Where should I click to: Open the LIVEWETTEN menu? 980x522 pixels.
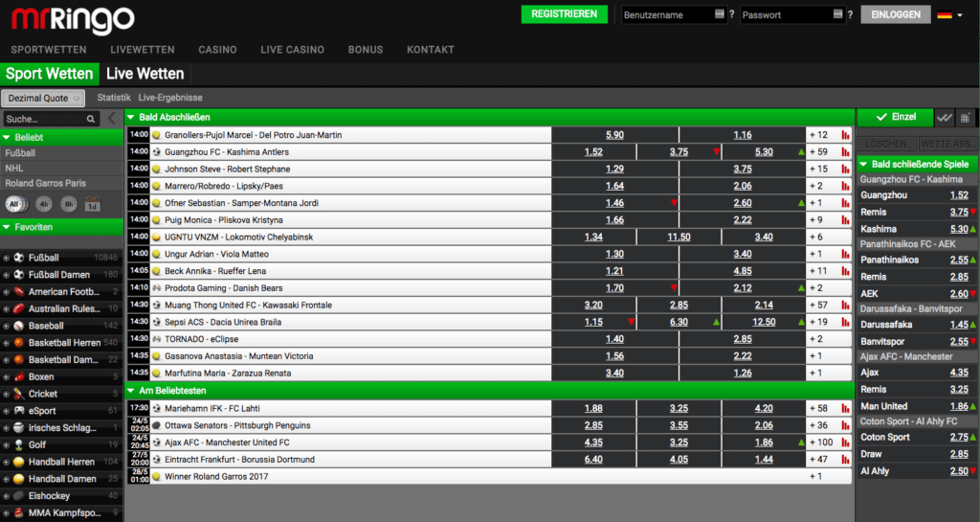coord(143,50)
